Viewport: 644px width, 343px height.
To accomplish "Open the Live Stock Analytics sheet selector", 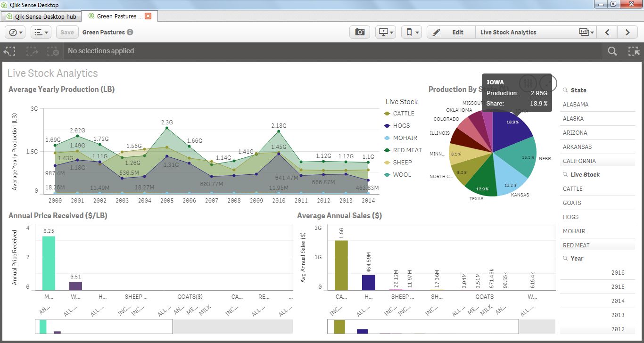I will (x=536, y=32).
